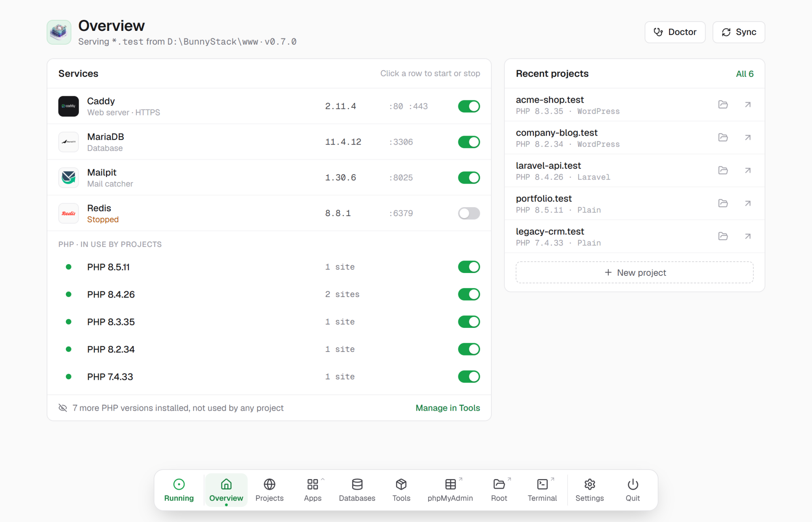This screenshot has height=522, width=812.
Task: Turn off PHP 8.4.26 toggle
Action: [x=469, y=295]
